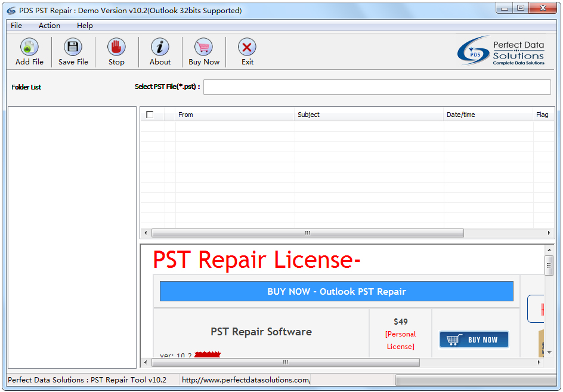
Task: Click the Flag column header
Action: [543, 115]
